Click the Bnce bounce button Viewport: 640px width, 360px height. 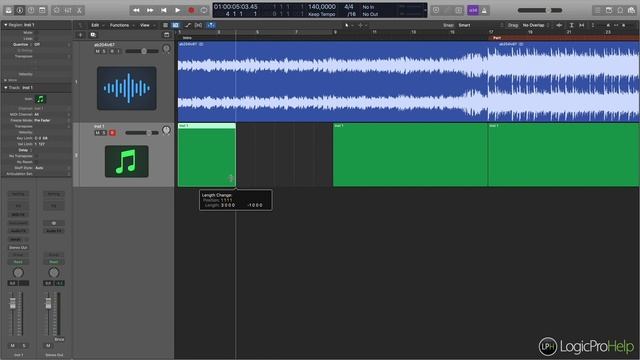coord(59,339)
